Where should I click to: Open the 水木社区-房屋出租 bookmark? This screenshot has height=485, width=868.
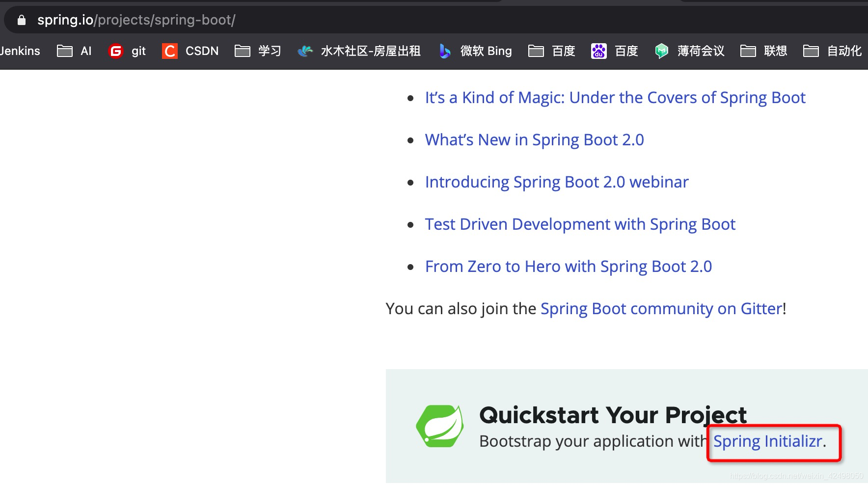(359, 51)
